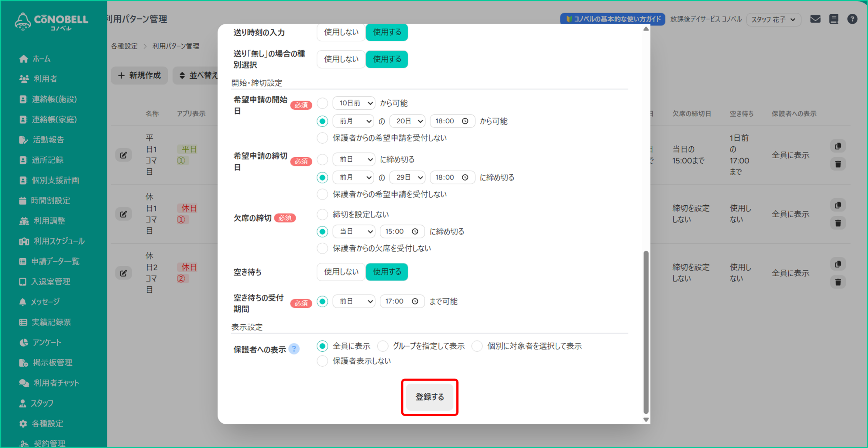
Task: Open the スタッフ 花子 user dropdown
Action: 773,19
